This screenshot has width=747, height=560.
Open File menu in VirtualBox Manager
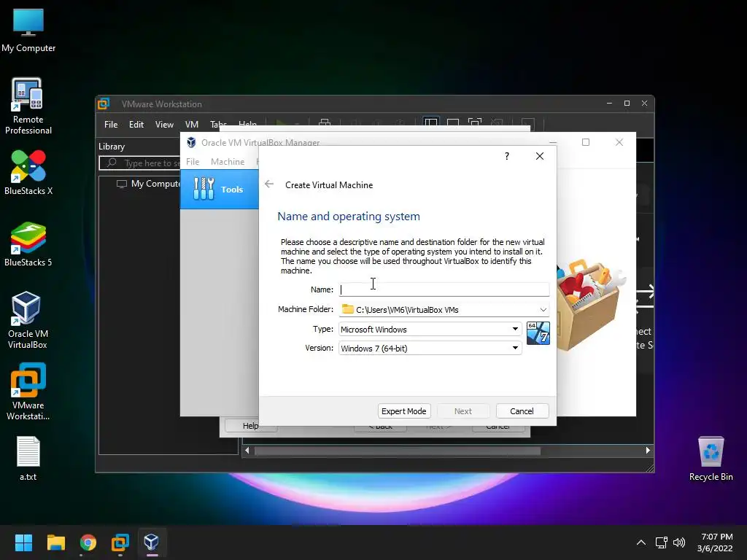[193, 162]
